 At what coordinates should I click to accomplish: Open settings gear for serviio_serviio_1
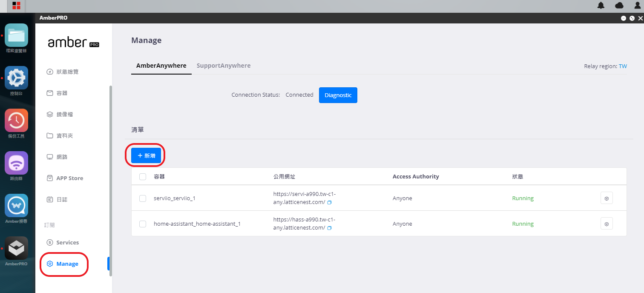click(x=607, y=198)
